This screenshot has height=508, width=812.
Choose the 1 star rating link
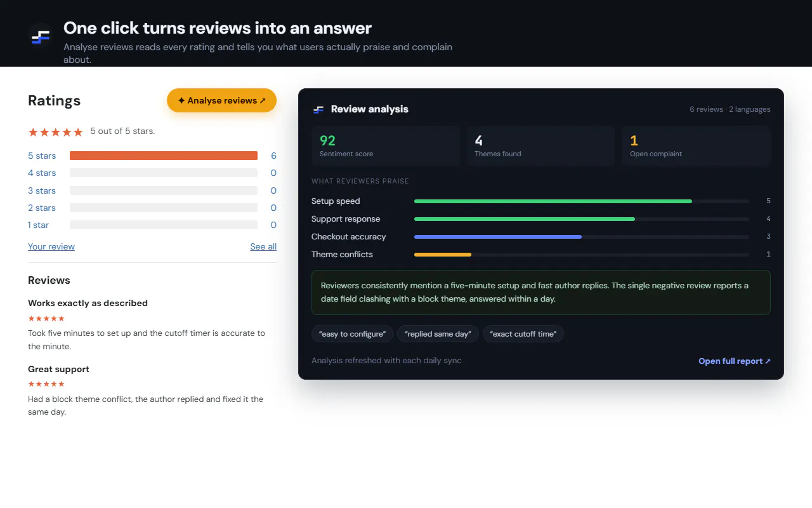point(38,225)
